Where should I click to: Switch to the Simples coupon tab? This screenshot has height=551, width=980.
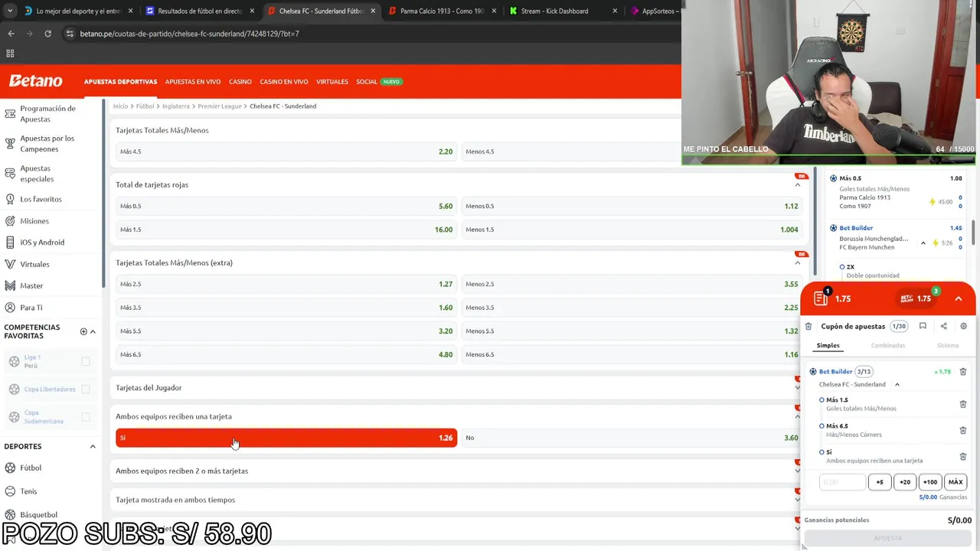click(828, 345)
